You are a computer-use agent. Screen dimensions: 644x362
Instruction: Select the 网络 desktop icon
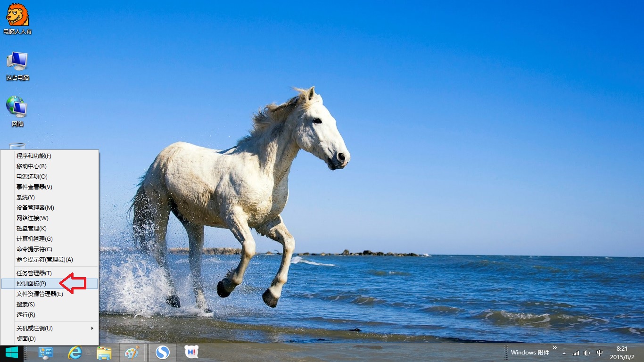click(x=17, y=112)
